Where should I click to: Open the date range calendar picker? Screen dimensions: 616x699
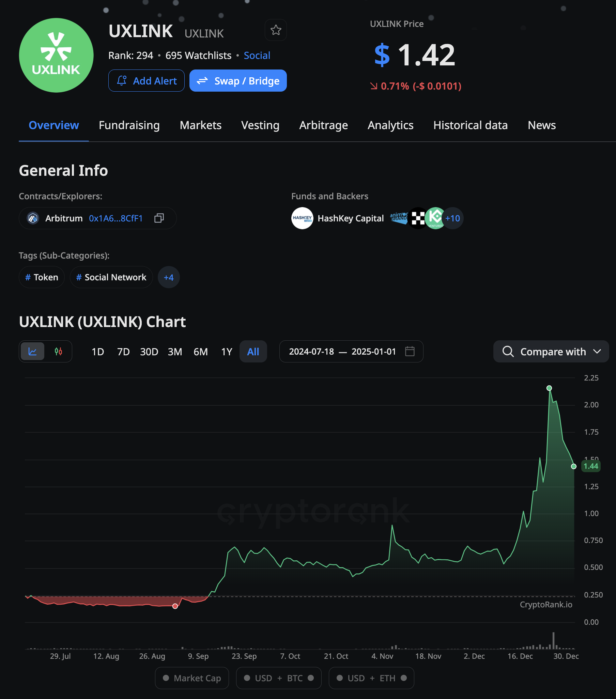(410, 351)
